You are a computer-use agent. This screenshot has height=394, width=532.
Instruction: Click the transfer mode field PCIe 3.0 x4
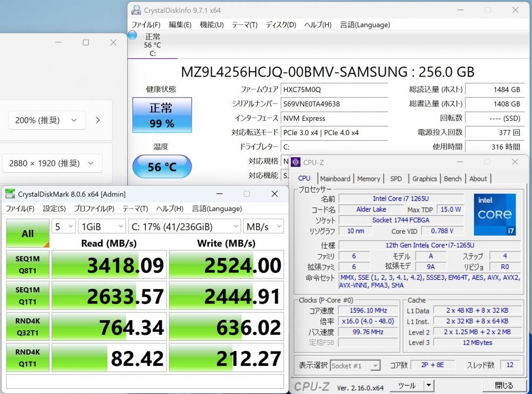click(334, 132)
